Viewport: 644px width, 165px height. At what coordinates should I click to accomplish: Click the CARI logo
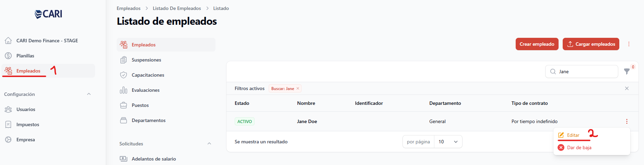coord(48,14)
